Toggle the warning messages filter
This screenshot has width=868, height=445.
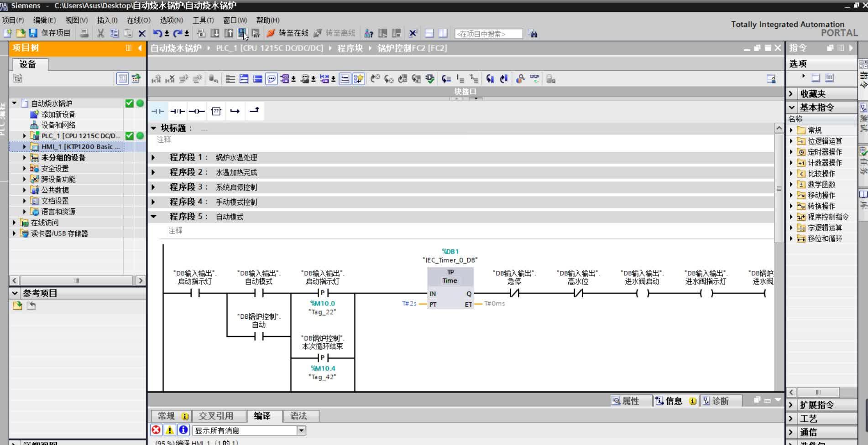click(x=170, y=430)
